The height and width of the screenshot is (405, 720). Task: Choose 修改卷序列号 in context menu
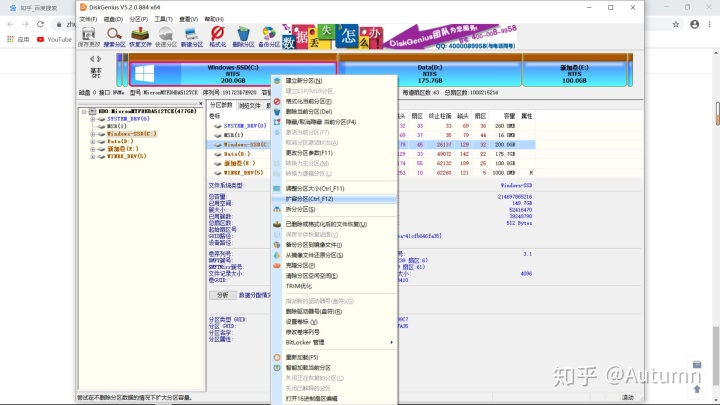pyautogui.click(x=334, y=332)
